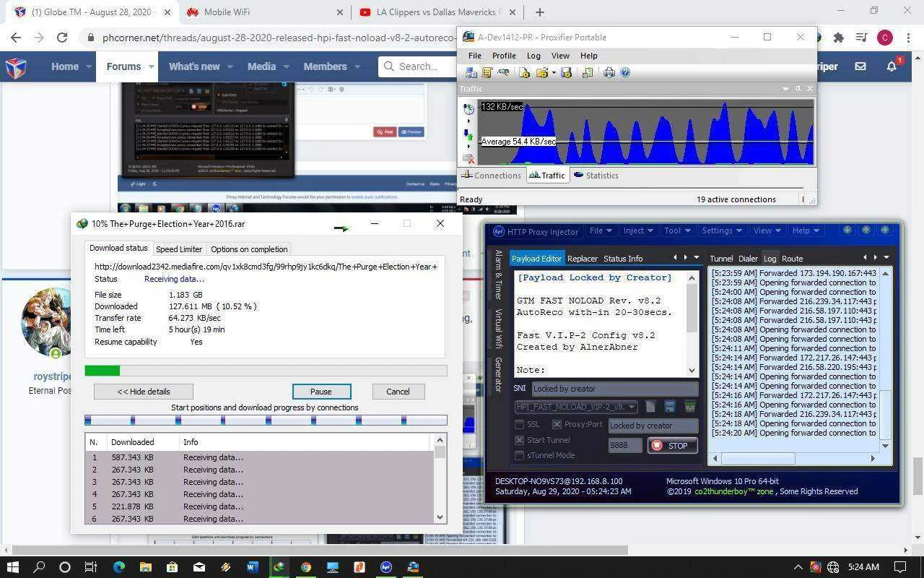Click save config floppy icon in HTTP Proxy Injector

670,407
